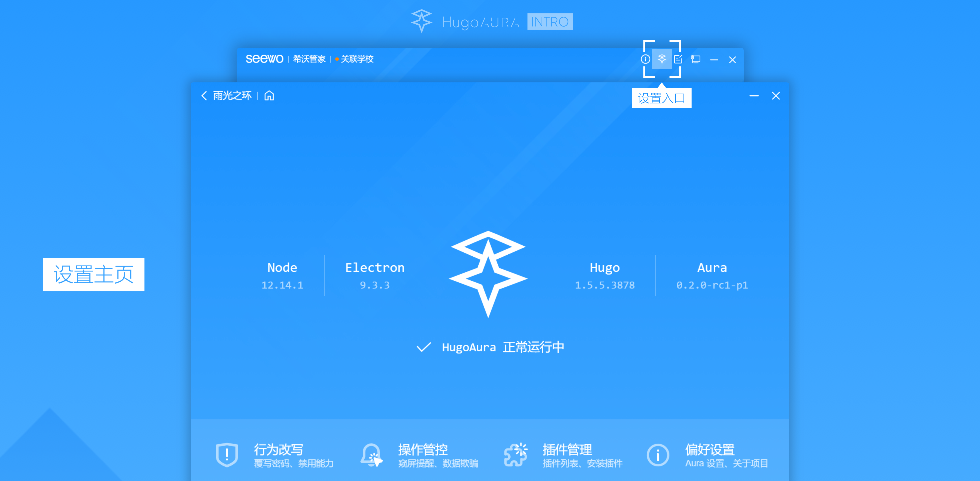980x481 pixels.
Task: Click the shield icon for 行为改写
Action: (227, 454)
